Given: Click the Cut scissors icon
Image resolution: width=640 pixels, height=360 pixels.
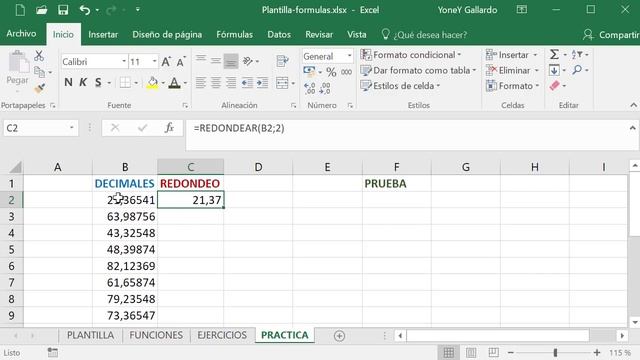Looking at the screenshot, I should 39,56.
